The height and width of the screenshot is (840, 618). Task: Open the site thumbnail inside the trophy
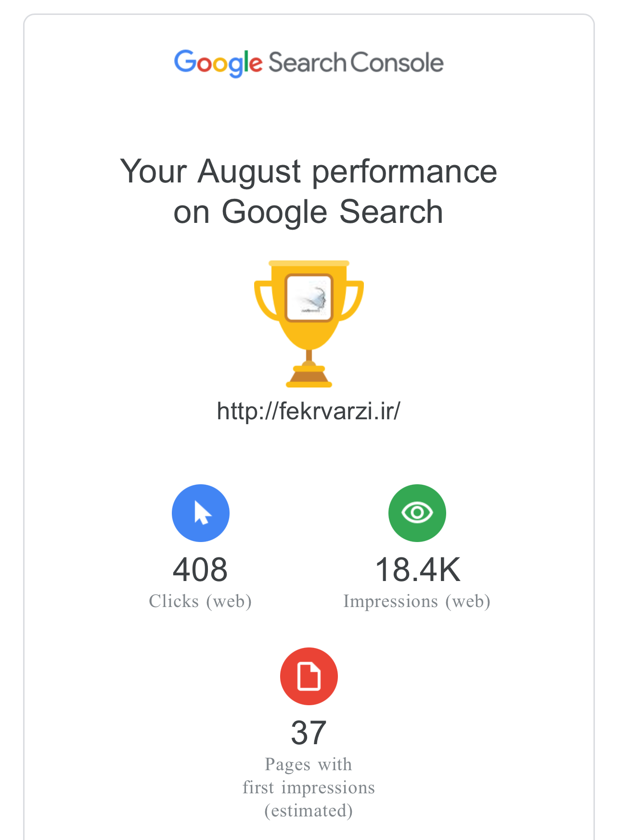click(309, 297)
